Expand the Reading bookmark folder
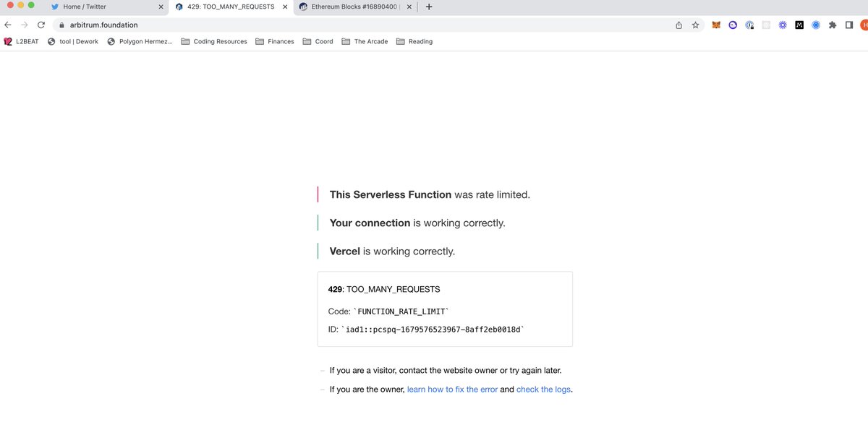The image size is (868, 430). (414, 41)
